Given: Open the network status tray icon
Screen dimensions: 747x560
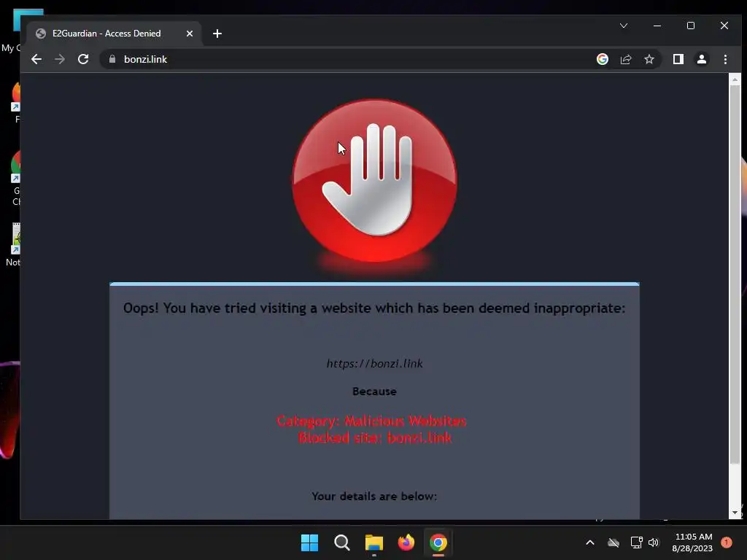Looking at the screenshot, I should (x=636, y=542).
